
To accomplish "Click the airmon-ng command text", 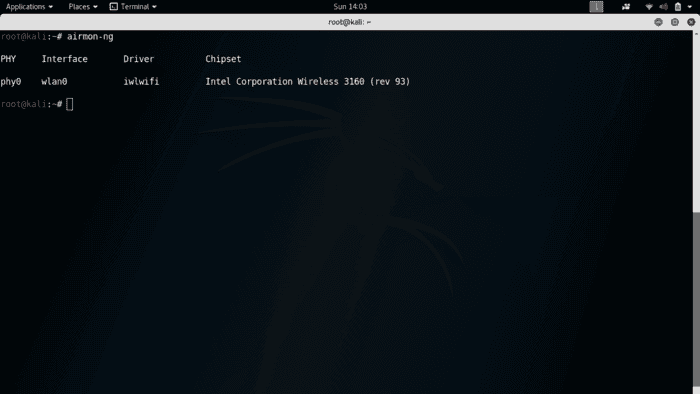I will (x=90, y=37).
